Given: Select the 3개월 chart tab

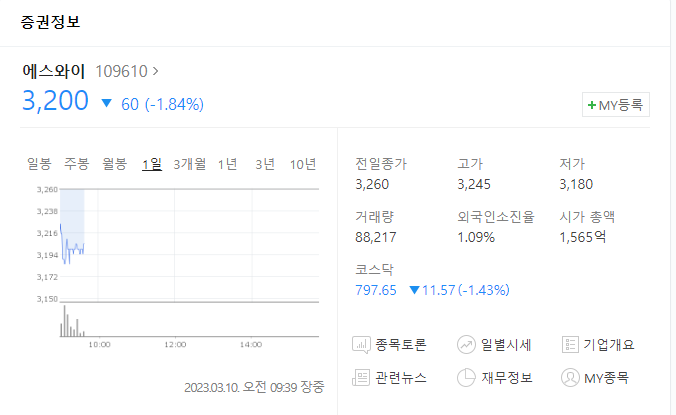Looking at the screenshot, I should point(190,164).
